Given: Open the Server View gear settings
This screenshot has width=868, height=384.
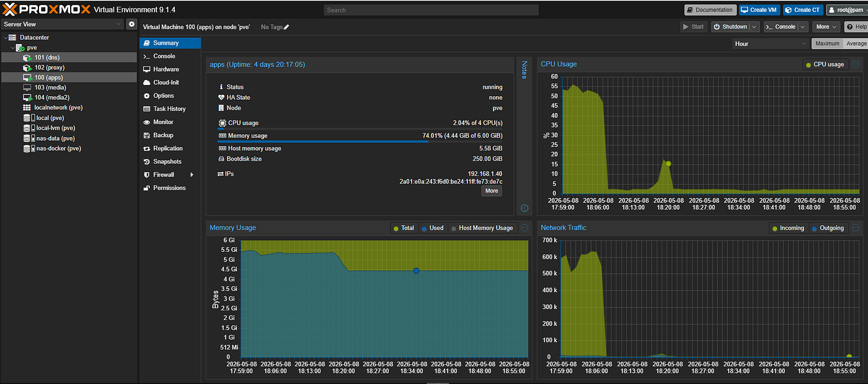Looking at the screenshot, I should tap(131, 24).
